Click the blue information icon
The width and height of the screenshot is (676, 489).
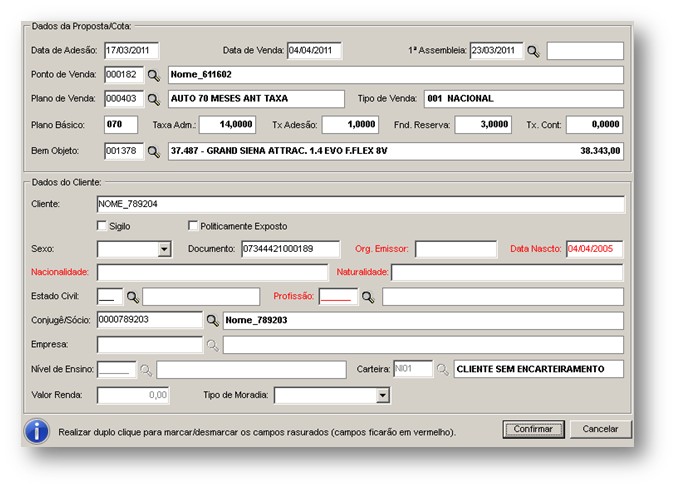tap(37, 431)
